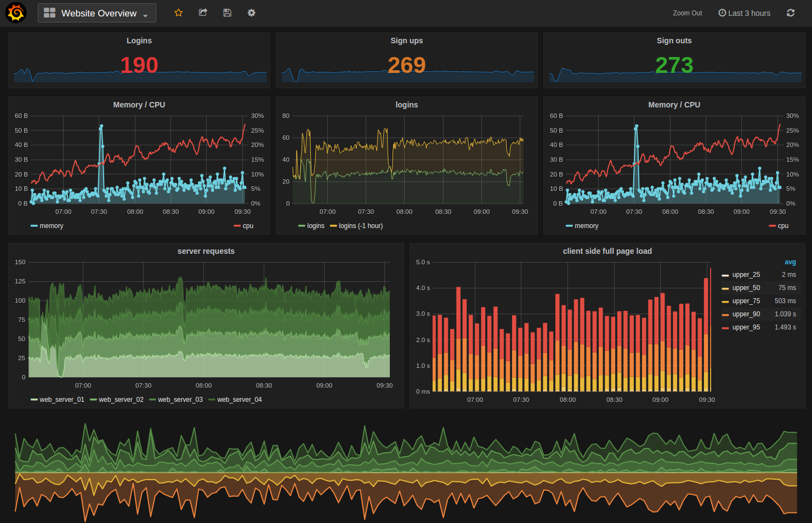
Task: Click the 269 value on Sign ups panel
Action: (406, 64)
